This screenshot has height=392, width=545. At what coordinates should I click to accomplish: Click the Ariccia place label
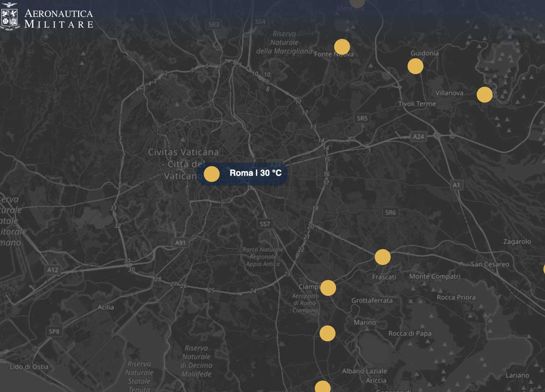click(376, 381)
